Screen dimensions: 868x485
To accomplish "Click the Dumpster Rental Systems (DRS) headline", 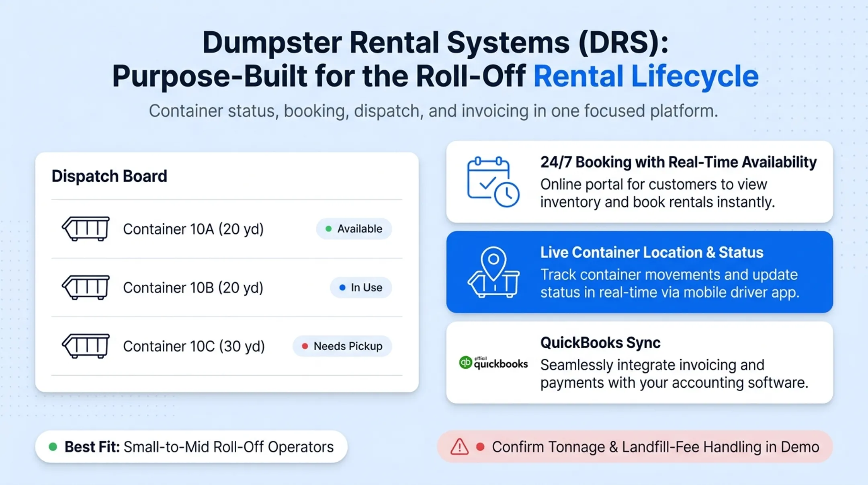I will tap(436, 43).
